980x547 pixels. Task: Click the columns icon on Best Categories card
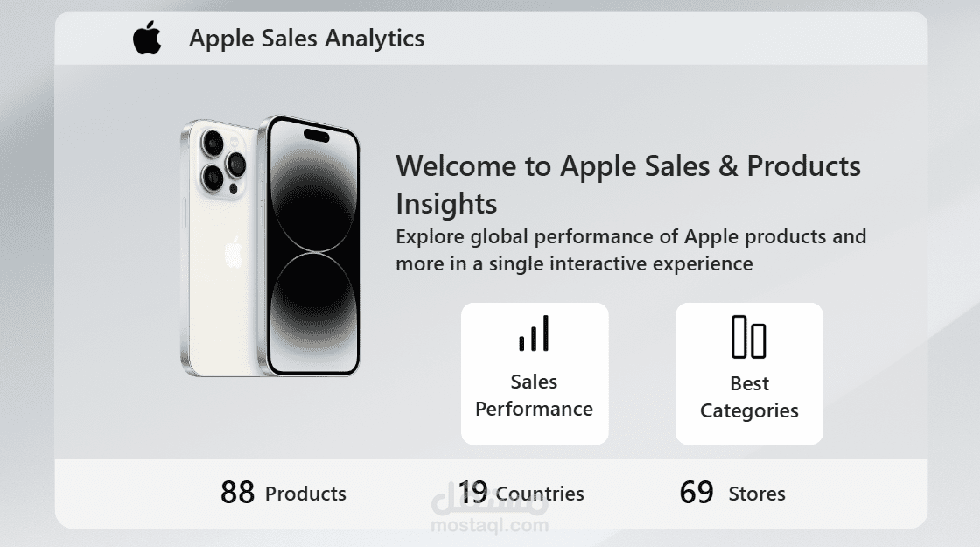point(749,337)
